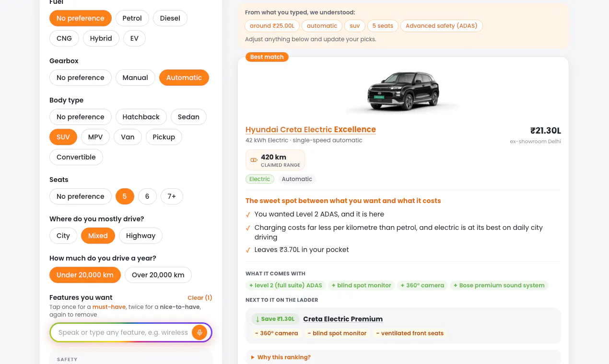Choose 6 seats
The height and width of the screenshot is (364, 609).
point(147,196)
